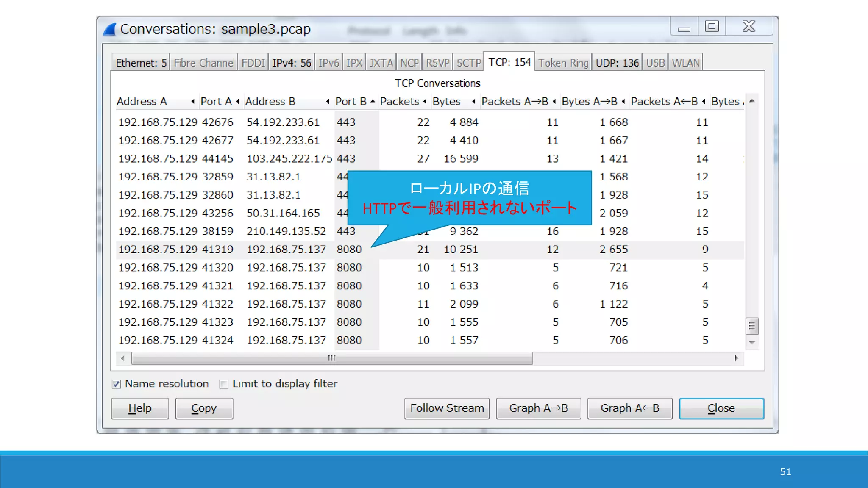Switch to the UDP: 136 tab

coord(617,63)
